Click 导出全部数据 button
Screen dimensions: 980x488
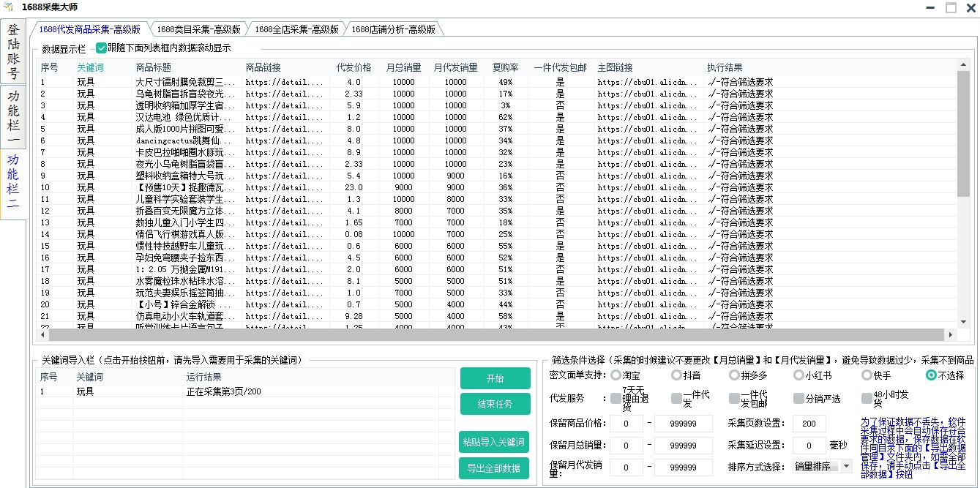494,468
